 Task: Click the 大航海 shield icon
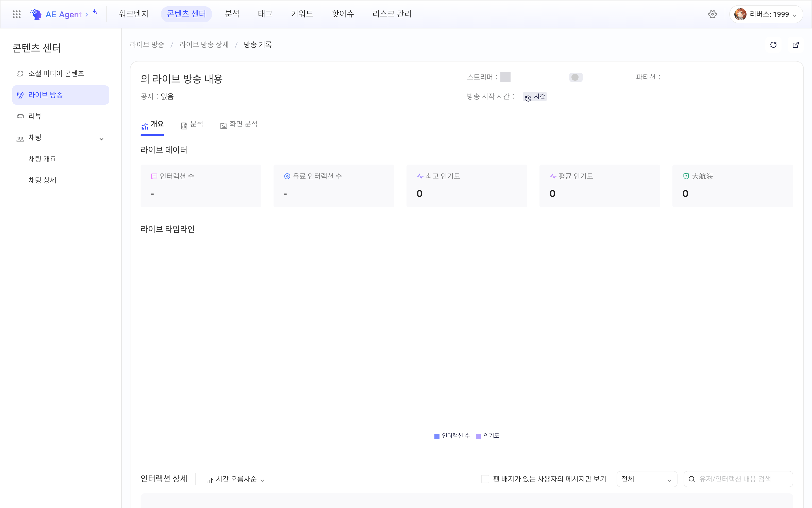(x=686, y=176)
